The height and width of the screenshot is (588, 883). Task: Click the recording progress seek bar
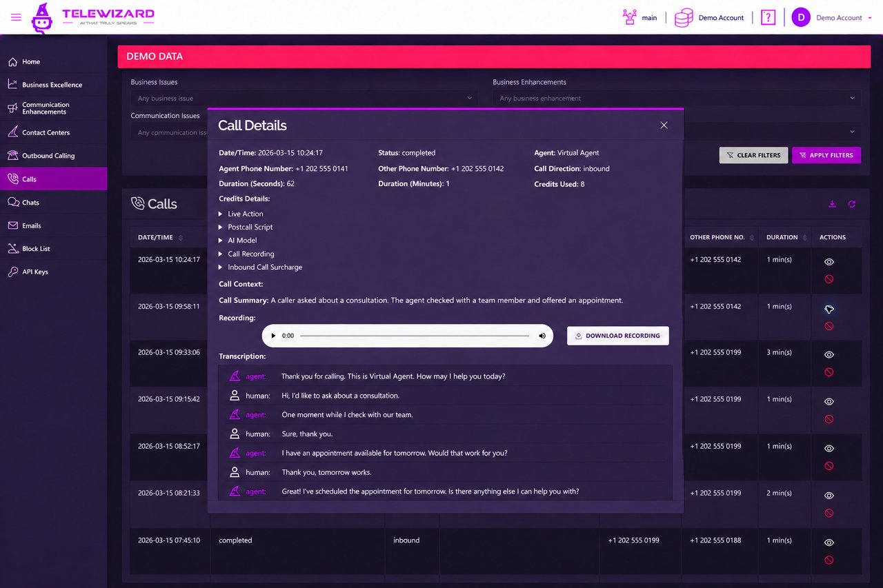pyautogui.click(x=415, y=336)
